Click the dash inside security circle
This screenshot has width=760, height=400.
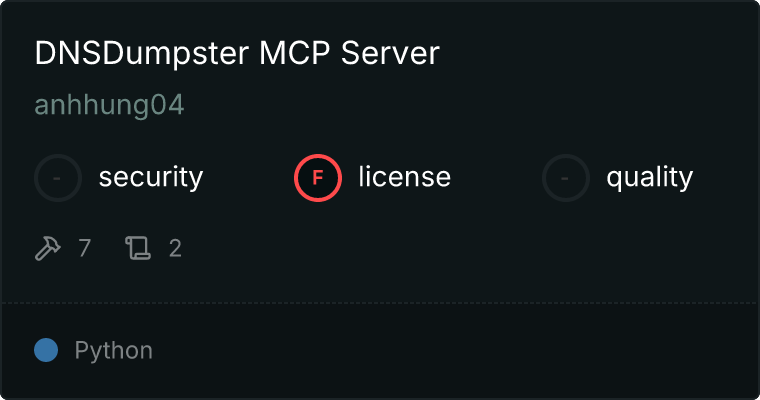point(57,178)
